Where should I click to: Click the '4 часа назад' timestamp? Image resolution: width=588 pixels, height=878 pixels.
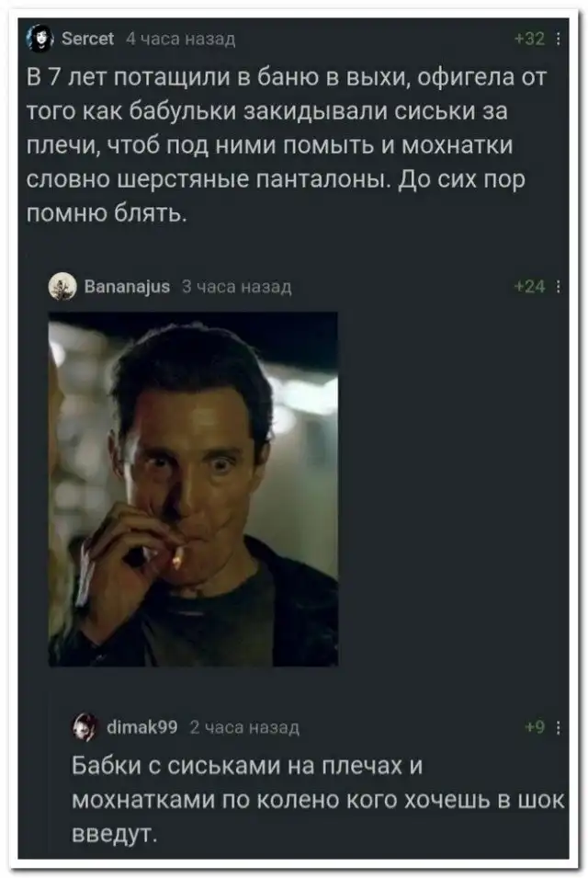tap(181, 39)
